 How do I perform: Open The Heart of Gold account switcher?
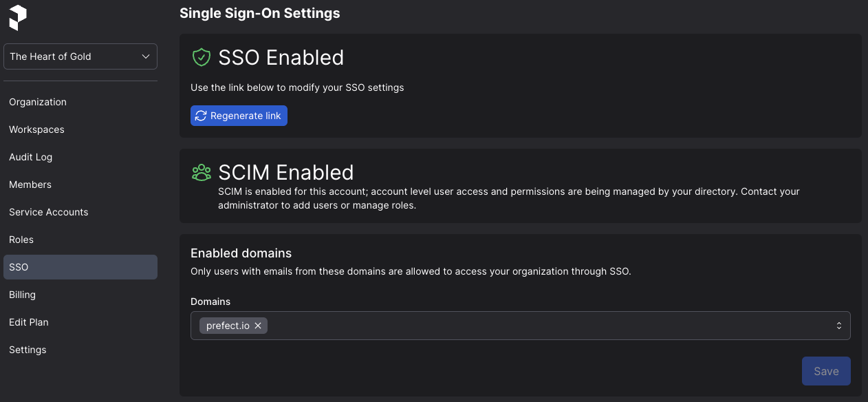tap(80, 56)
